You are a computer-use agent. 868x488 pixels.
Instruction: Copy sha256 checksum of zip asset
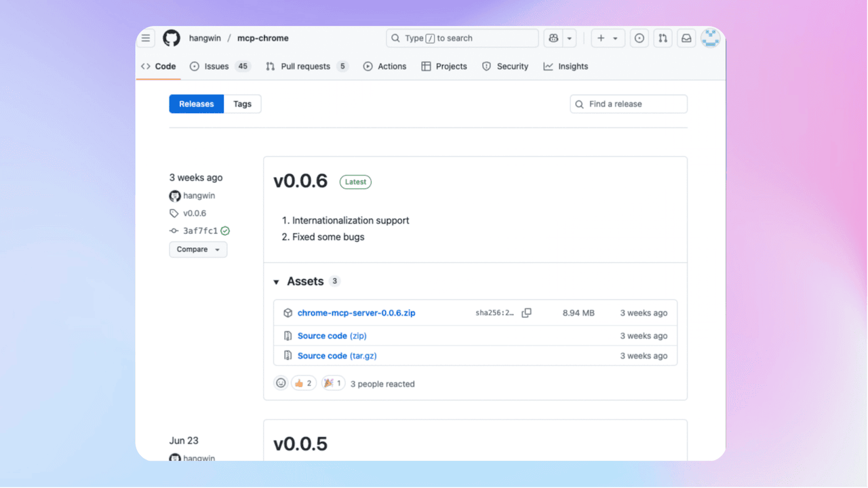[526, 313]
